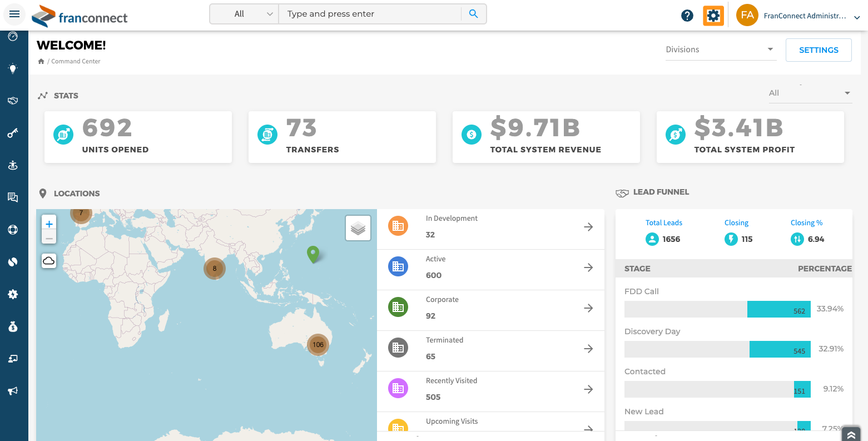This screenshot has height=441, width=868.
Task: Open the gauge dashboard icon in sidebar
Action: tap(13, 37)
